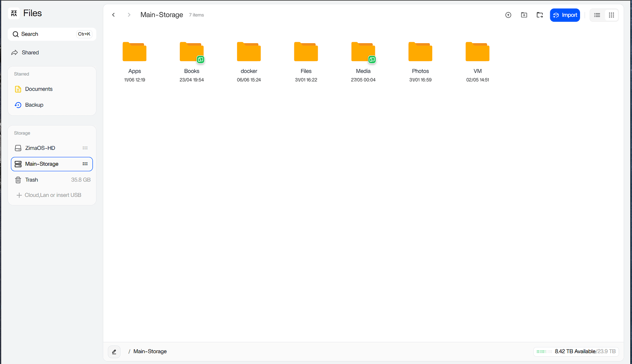Click the search magnifier icon
632x364 pixels.
(x=15, y=34)
